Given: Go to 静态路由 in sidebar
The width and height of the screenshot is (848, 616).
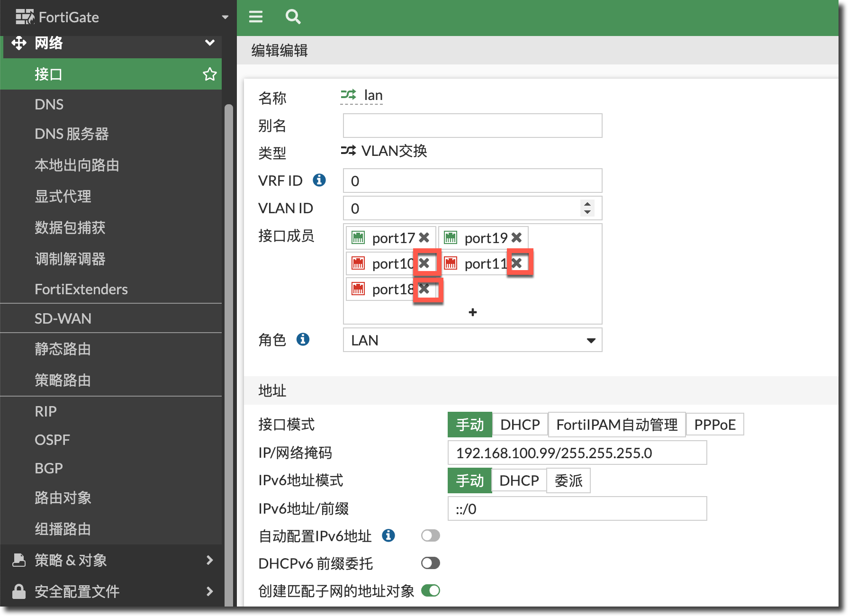Looking at the screenshot, I should [x=63, y=349].
